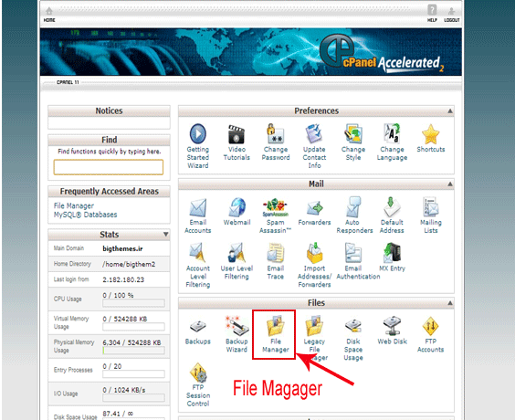
Task: Open Default Address
Action: point(392,215)
